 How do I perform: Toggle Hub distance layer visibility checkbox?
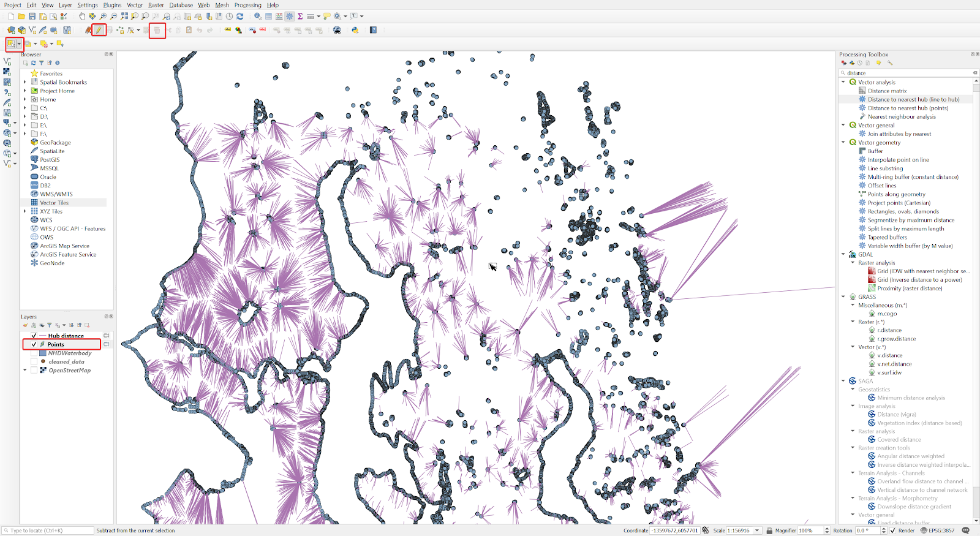point(34,336)
